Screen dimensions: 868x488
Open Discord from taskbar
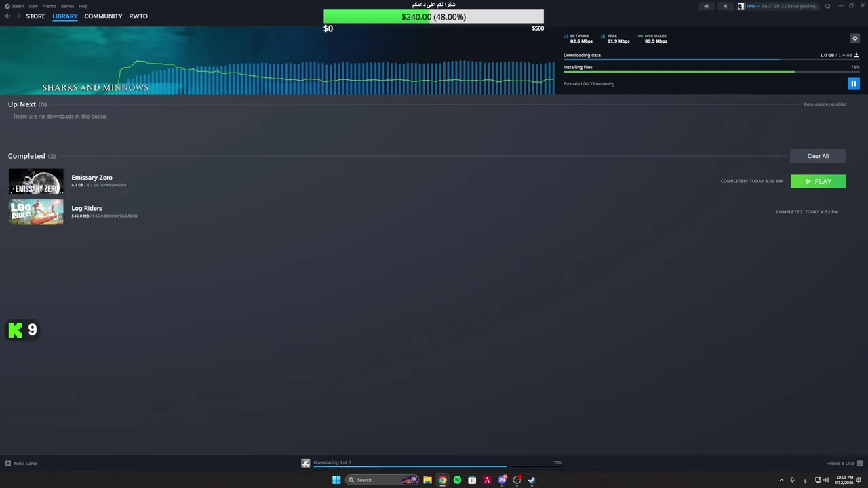tap(502, 480)
